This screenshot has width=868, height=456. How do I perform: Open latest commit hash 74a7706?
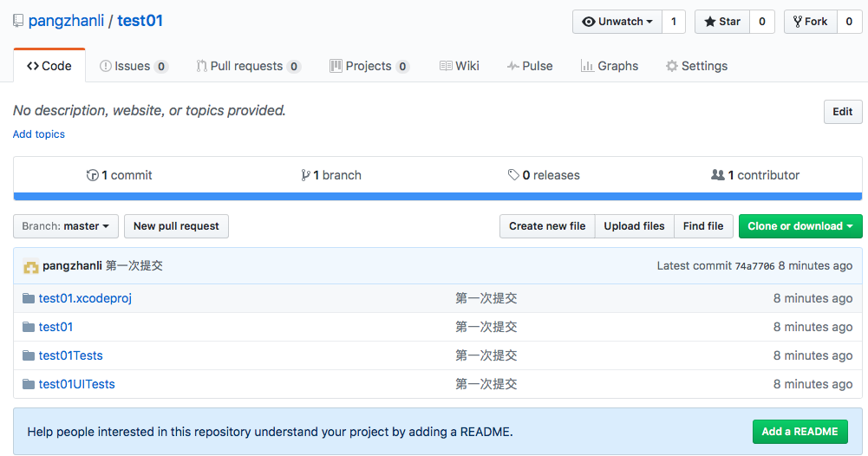tap(754, 266)
